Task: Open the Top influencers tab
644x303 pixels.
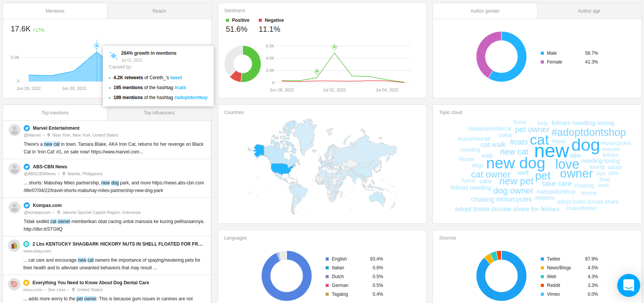Action: pyautogui.click(x=159, y=113)
